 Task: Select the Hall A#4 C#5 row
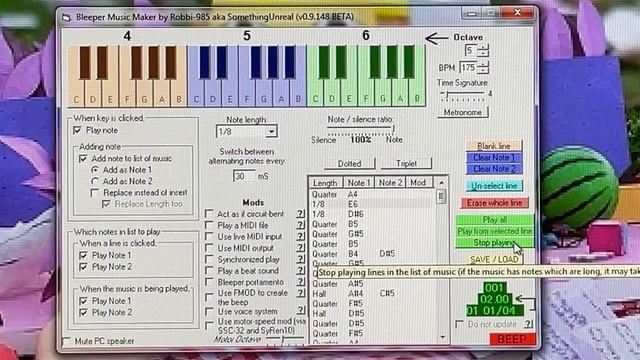371,293
